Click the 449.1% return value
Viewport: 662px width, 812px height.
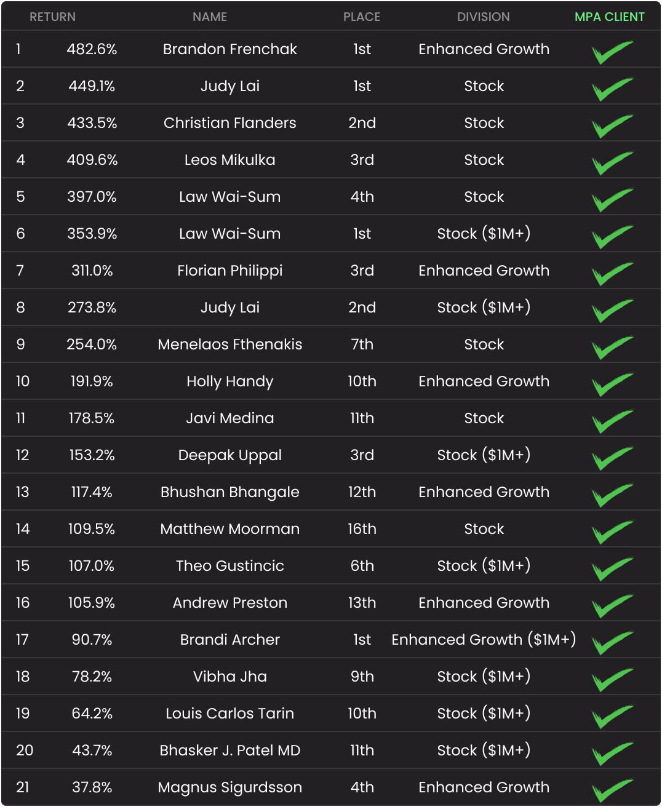92,86
